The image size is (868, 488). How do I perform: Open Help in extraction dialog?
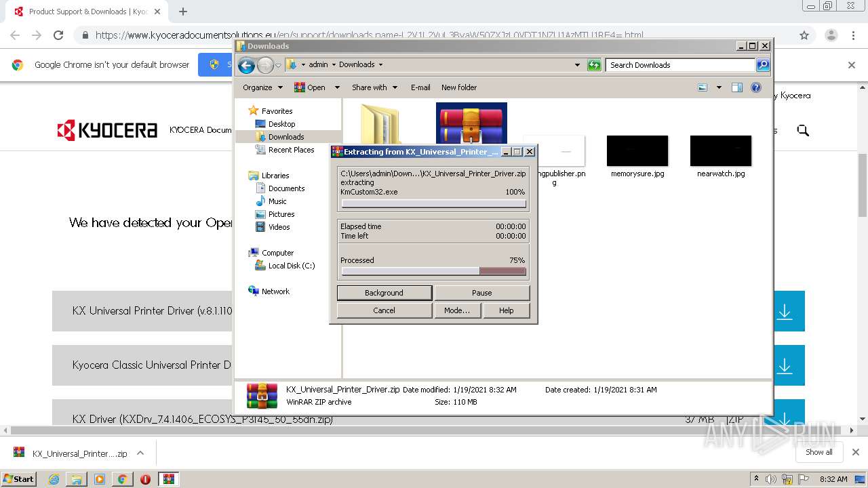tap(506, 310)
